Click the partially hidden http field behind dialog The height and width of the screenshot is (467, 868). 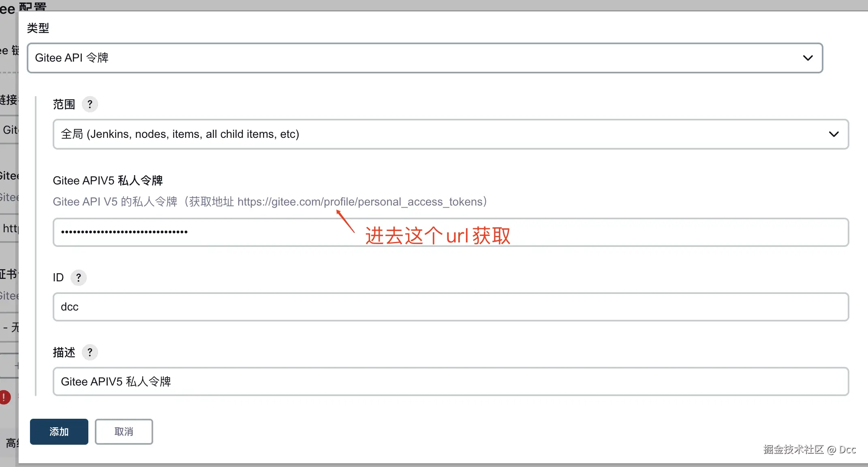pos(10,229)
